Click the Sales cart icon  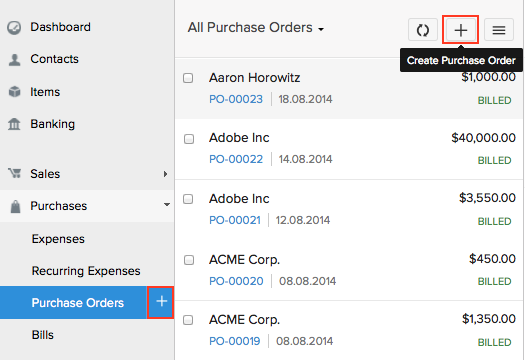pyautogui.click(x=15, y=173)
